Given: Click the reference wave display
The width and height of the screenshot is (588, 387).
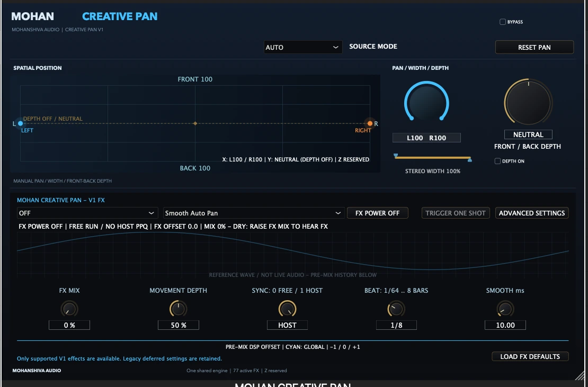Looking at the screenshot, I should pos(292,255).
